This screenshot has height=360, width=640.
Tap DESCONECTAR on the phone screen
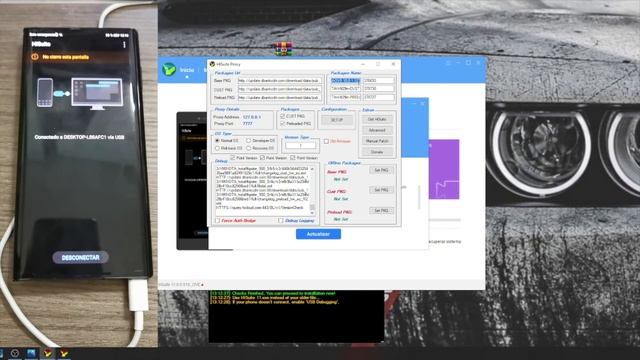80,258
